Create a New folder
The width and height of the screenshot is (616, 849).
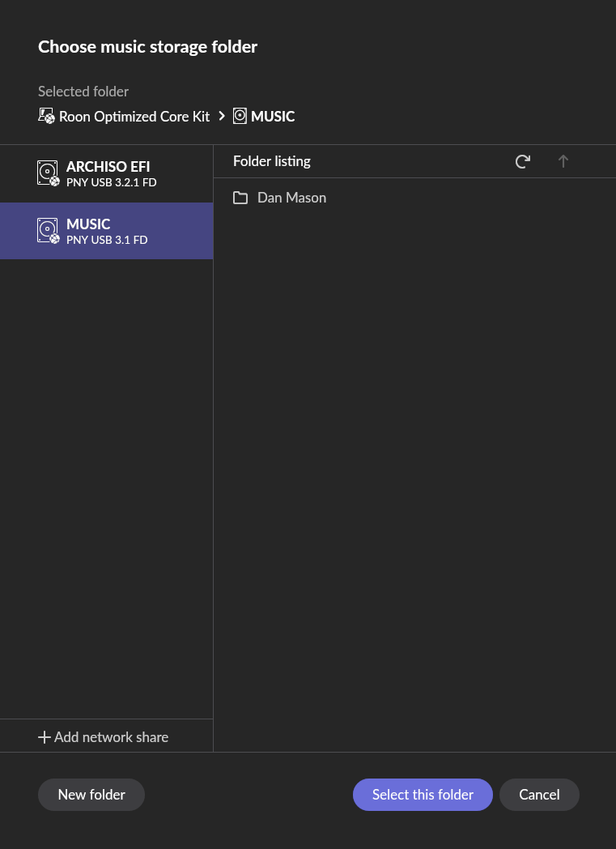(x=91, y=795)
